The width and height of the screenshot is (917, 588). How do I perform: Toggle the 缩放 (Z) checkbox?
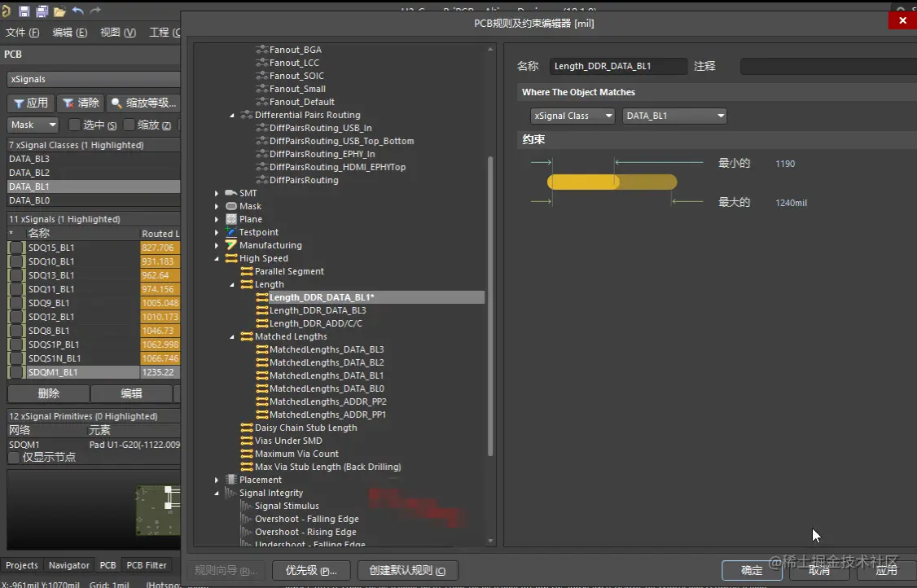129,125
